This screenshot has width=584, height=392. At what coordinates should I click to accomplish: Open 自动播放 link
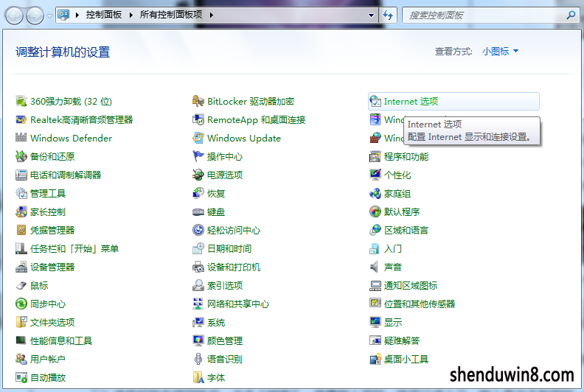pos(48,377)
